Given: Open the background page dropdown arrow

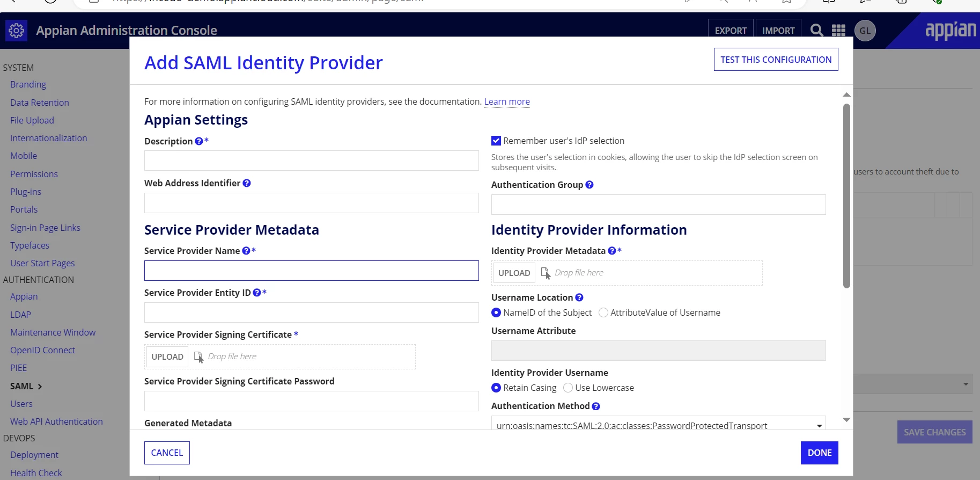Looking at the screenshot, I should [966, 384].
